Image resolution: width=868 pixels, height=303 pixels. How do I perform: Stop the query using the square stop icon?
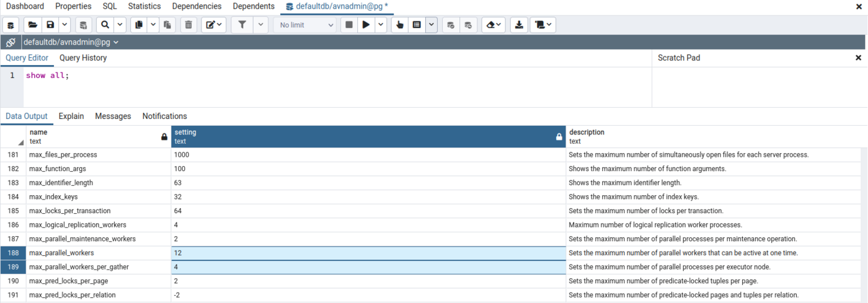pos(349,25)
